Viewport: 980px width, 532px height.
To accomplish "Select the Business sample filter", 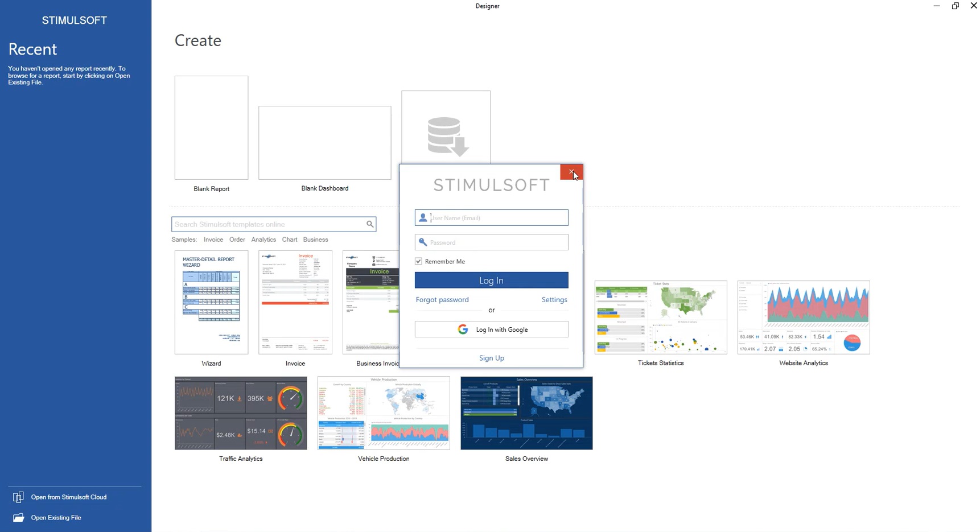I will tap(316, 240).
